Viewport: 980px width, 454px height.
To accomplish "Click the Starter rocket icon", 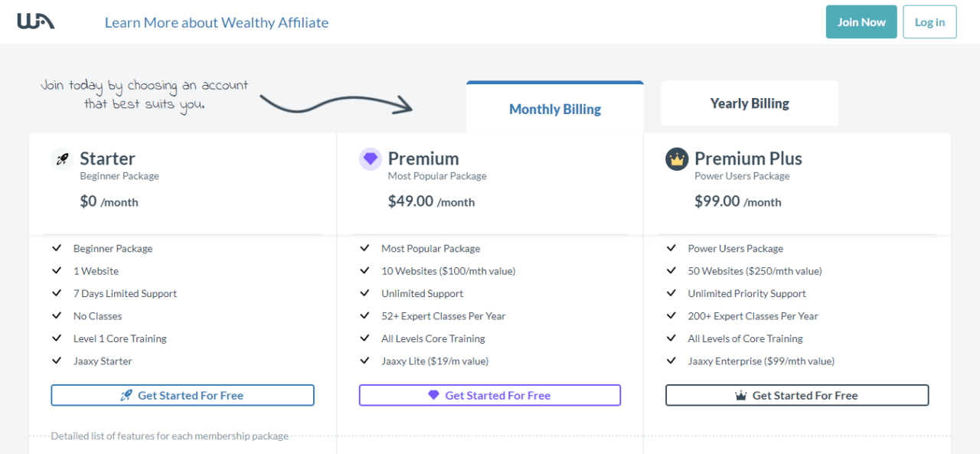I will pos(62,159).
